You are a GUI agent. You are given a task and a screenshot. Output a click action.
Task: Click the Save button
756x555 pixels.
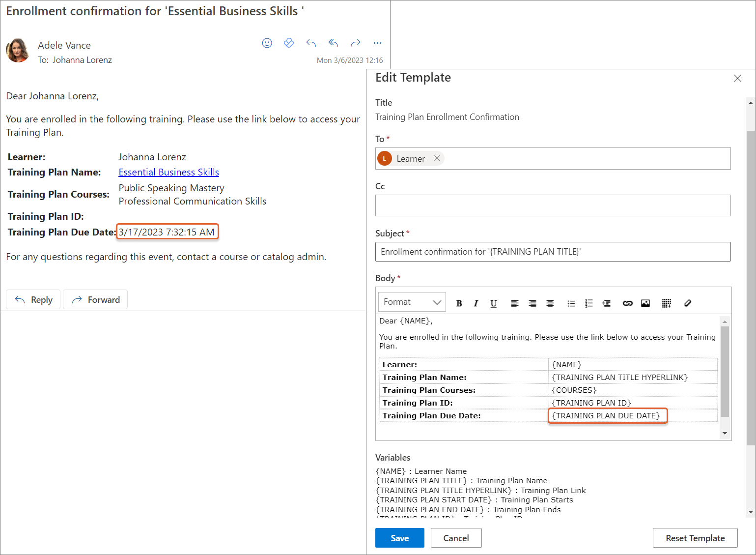[x=399, y=538]
